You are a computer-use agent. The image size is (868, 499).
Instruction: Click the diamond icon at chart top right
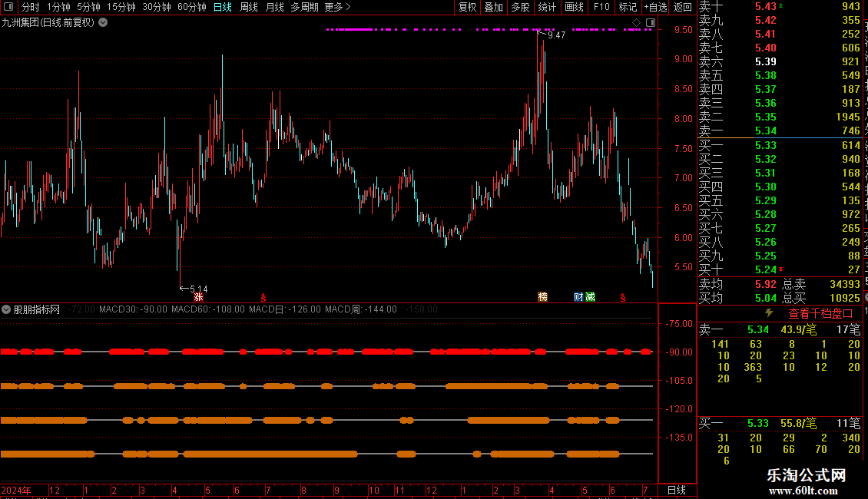coord(637,23)
